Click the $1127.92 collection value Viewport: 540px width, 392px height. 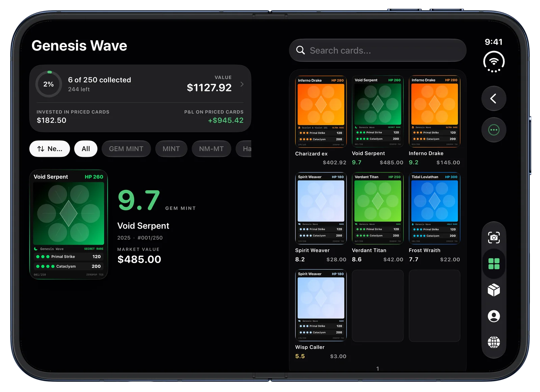pos(209,88)
